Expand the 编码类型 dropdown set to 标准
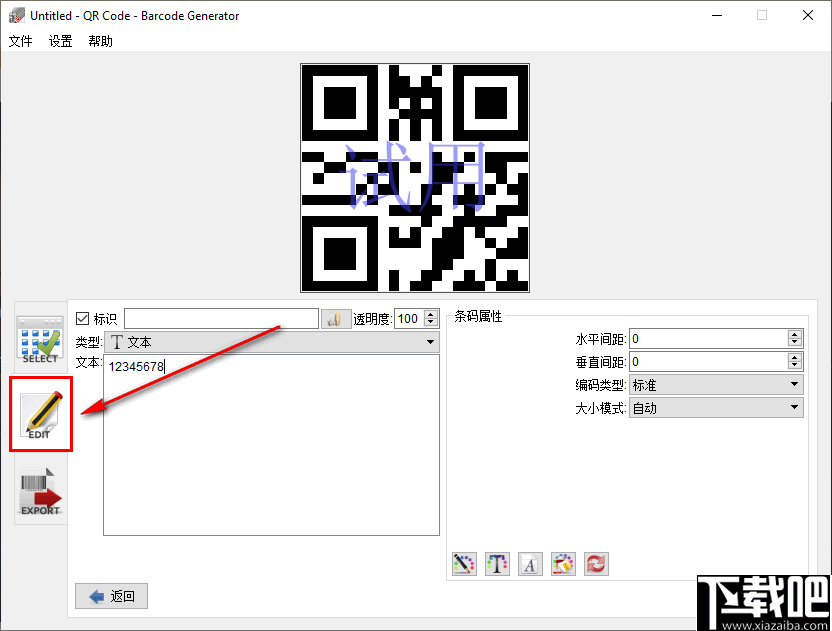The image size is (832, 631). (715, 384)
